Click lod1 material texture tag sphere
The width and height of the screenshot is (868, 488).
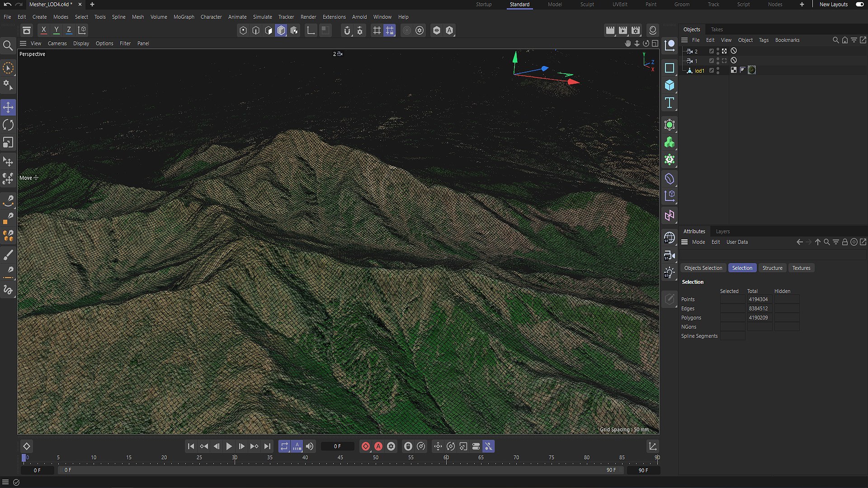[x=752, y=70]
